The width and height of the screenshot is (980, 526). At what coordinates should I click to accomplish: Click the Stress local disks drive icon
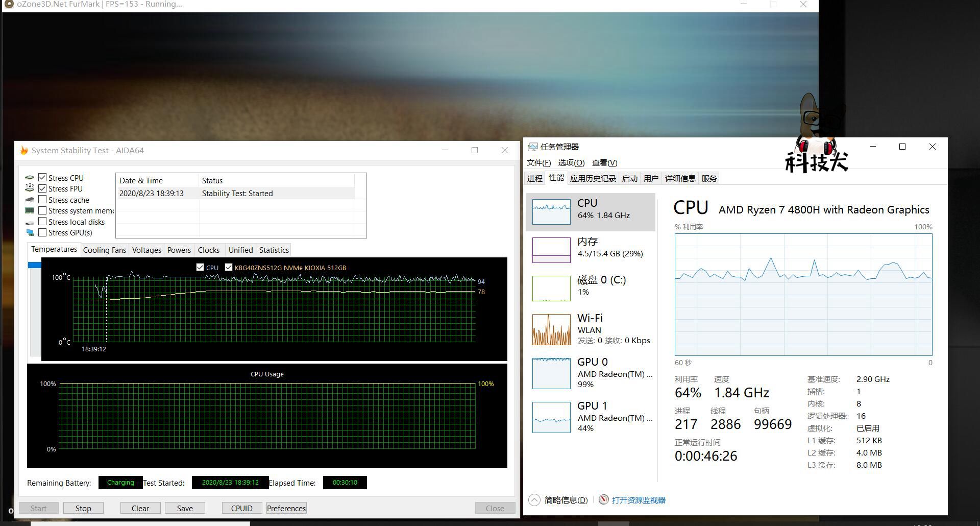point(30,222)
